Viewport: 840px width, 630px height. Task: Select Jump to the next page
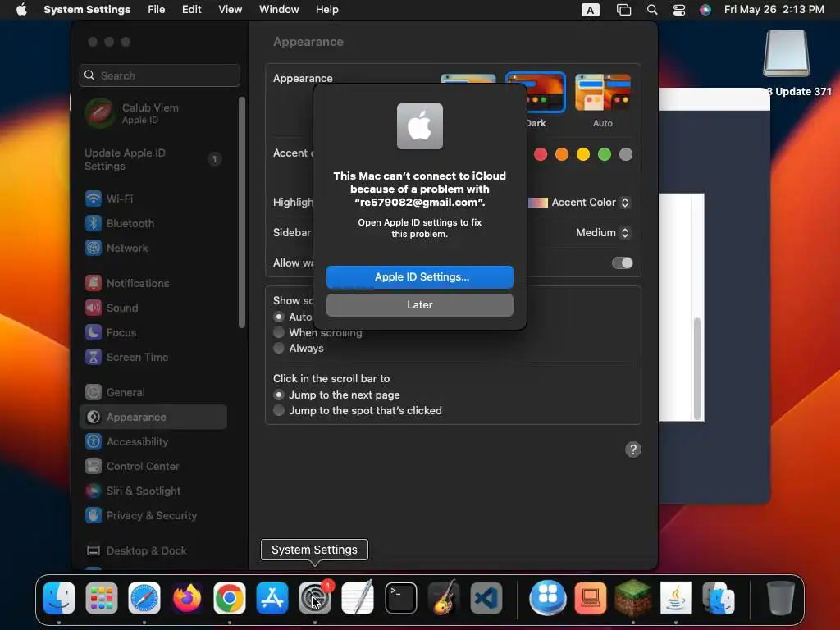(x=279, y=395)
